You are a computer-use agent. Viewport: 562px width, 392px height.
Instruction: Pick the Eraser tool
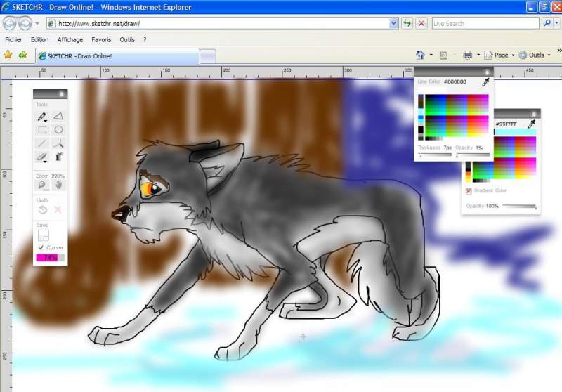[41, 157]
